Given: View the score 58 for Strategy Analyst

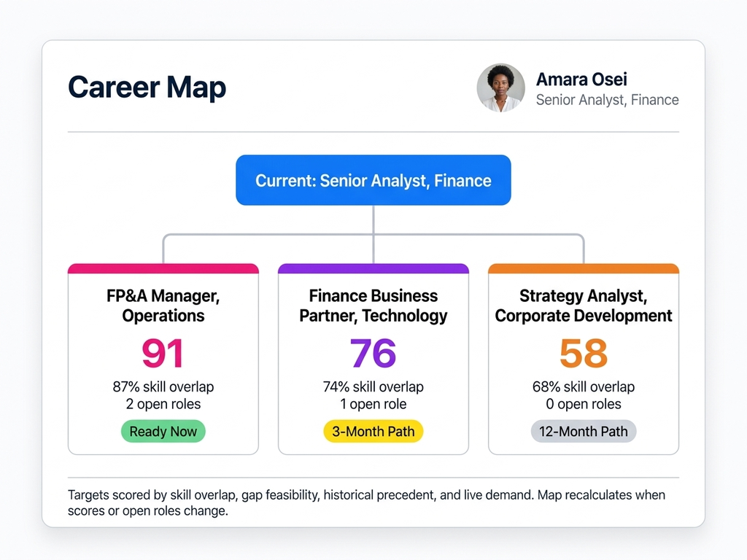Looking at the screenshot, I should coord(583,354).
